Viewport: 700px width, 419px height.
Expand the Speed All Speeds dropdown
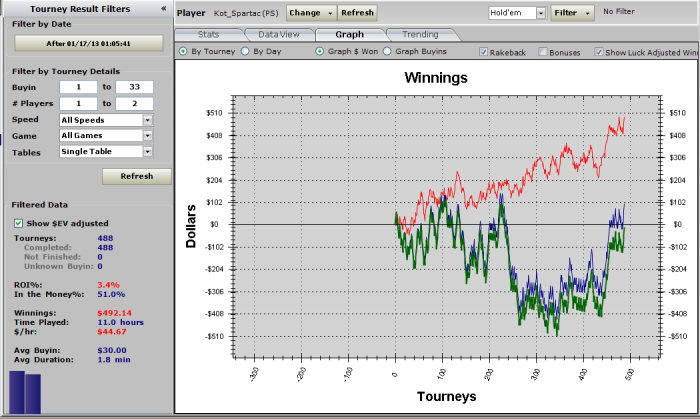tap(147, 120)
